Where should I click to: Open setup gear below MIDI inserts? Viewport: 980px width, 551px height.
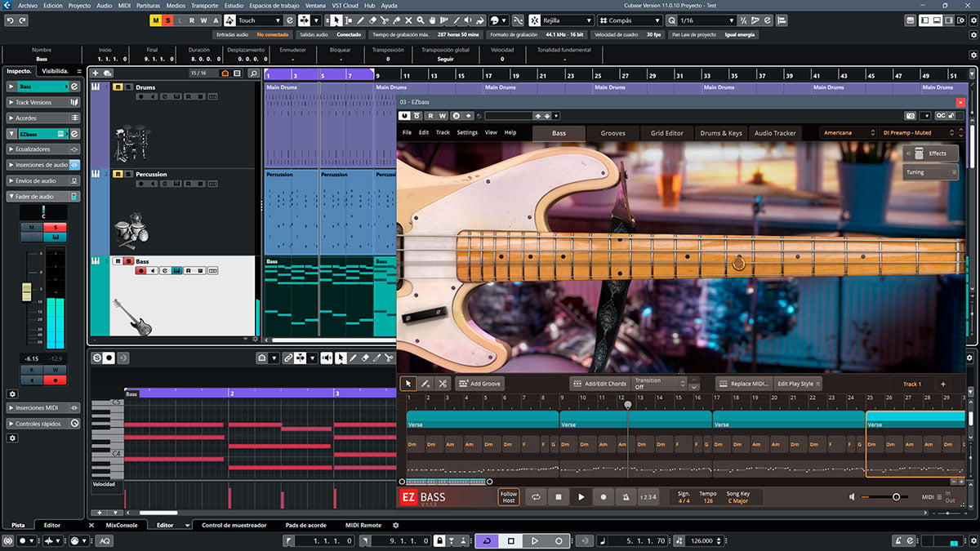[x=12, y=438]
